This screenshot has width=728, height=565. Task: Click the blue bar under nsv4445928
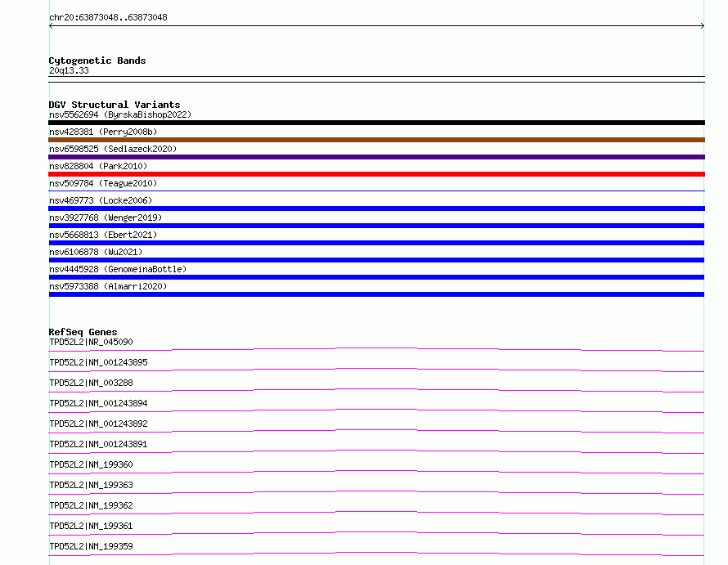pyautogui.click(x=376, y=277)
